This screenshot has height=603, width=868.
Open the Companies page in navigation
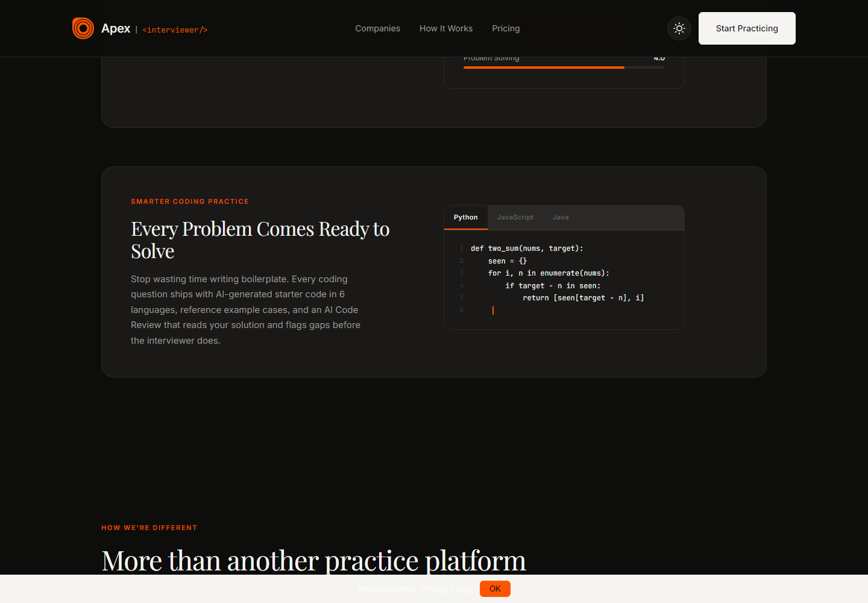377,28
